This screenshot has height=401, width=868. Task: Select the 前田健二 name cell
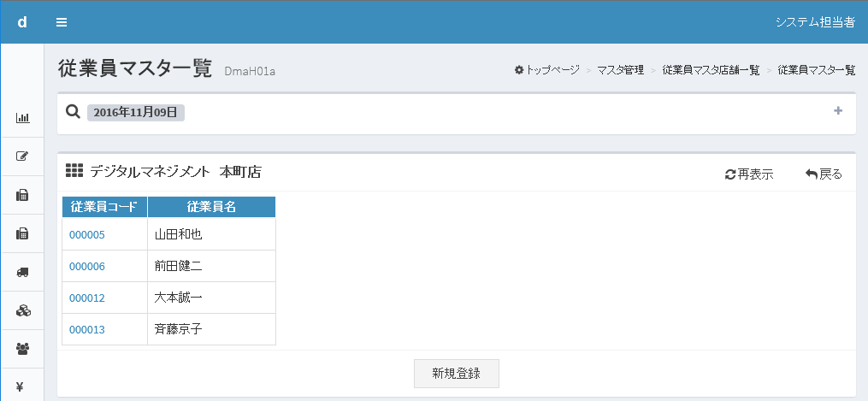coord(211,266)
